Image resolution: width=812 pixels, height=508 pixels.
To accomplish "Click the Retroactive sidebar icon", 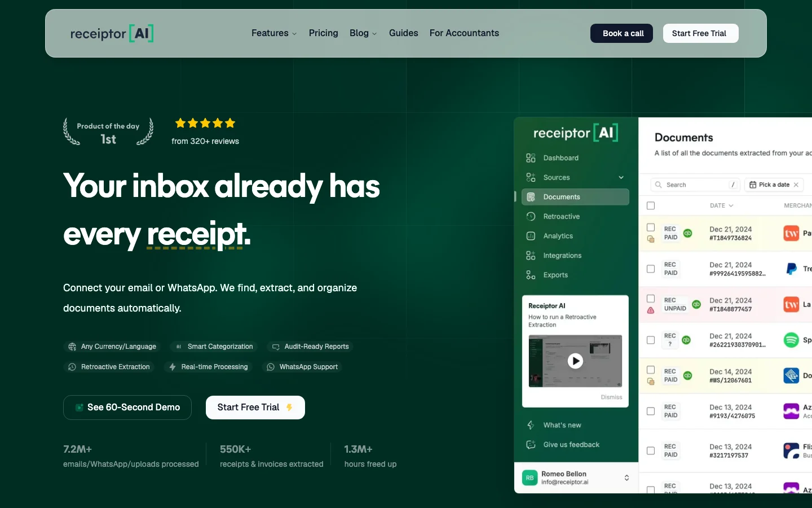I will [531, 216].
